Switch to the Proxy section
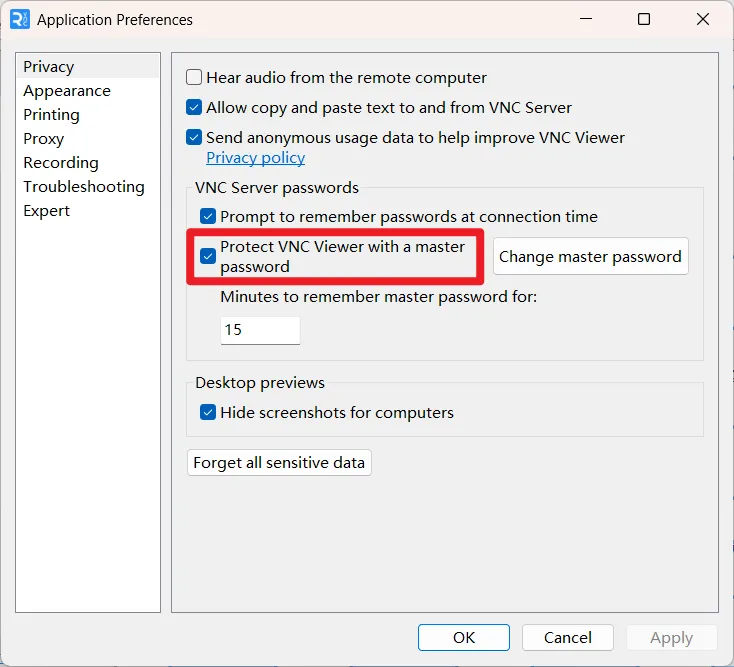 pyautogui.click(x=44, y=139)
